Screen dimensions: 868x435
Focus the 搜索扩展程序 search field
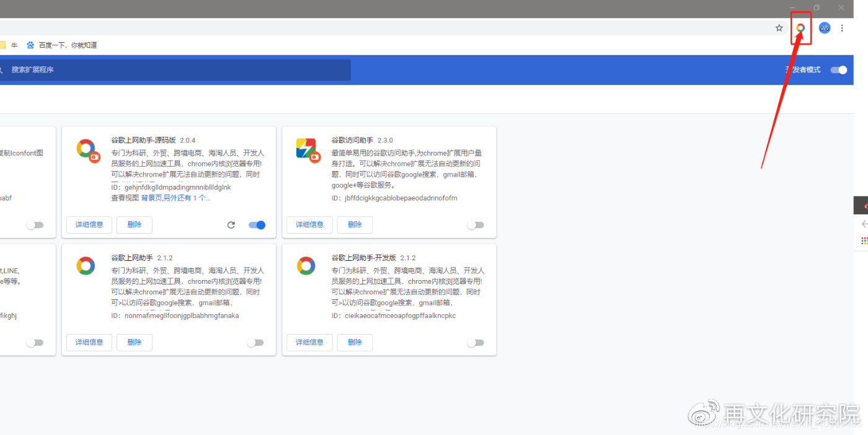click(x=175, y=70)
